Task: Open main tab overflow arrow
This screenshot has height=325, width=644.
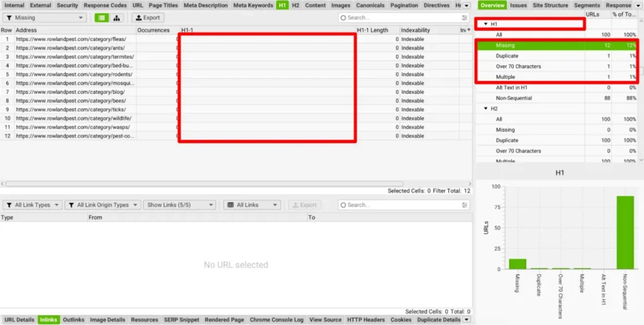Action: click(x=466, y=5)
